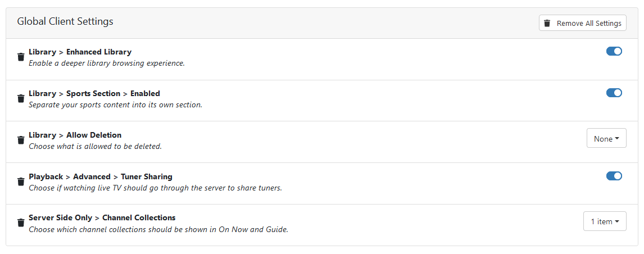Screen dimensions: 644x254
Task: Click "Server Side Only > Channel Collections" title
Action: tap(102, 217)
